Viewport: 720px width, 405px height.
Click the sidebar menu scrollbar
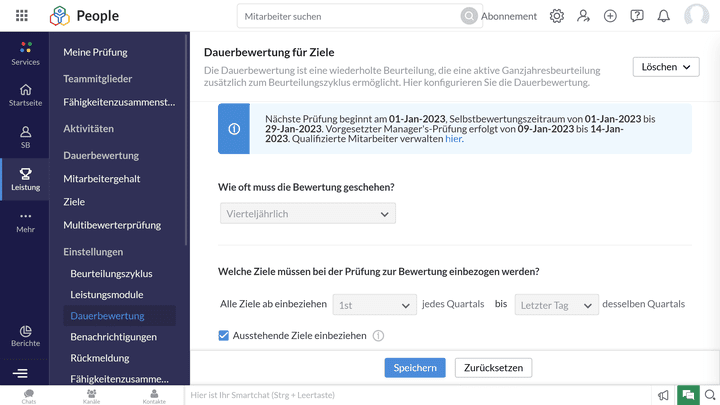coord(186,140)
